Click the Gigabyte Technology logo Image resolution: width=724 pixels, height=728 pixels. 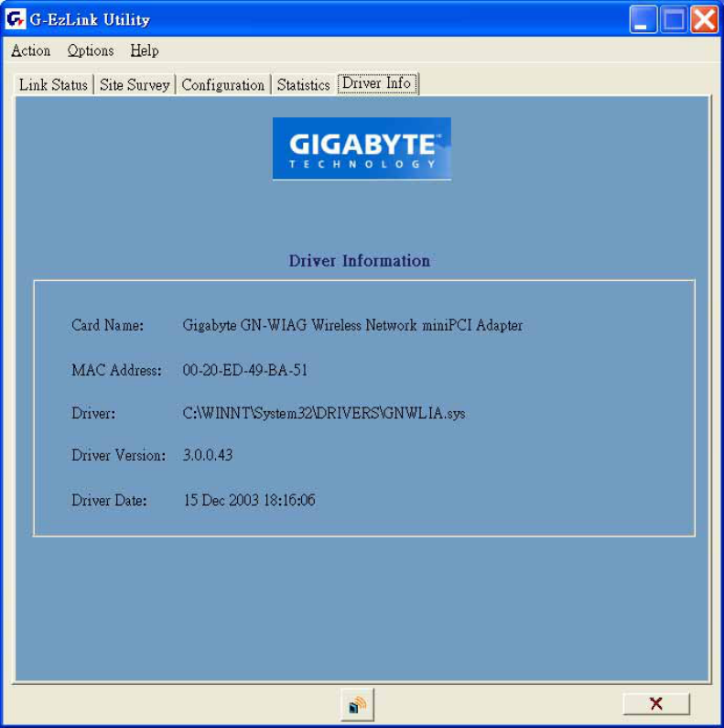click(362, 148)
